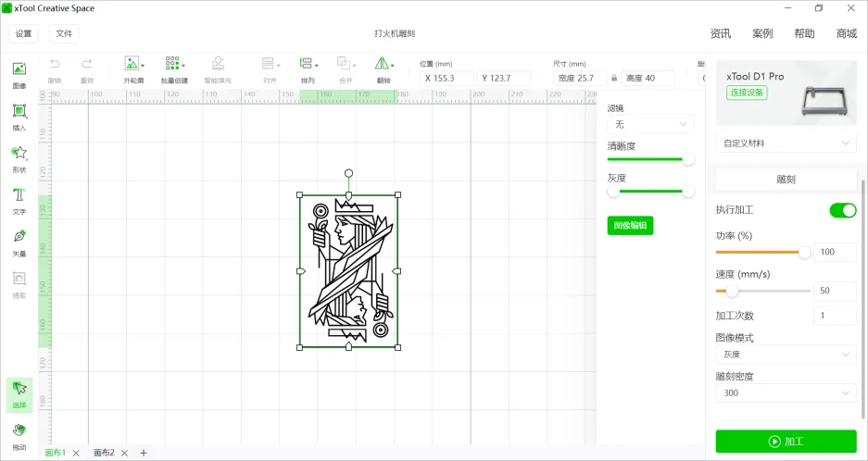This screenshot has width=868, height=461.
Task: Click the 清晰度 (Sharpness) slider handle
Action: [688, 159]
